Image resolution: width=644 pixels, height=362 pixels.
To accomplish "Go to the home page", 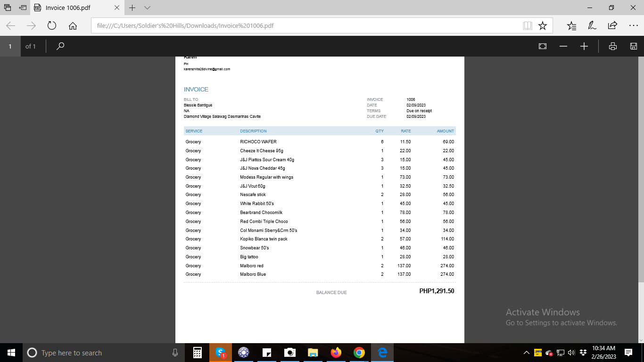I will click(73, 26).
